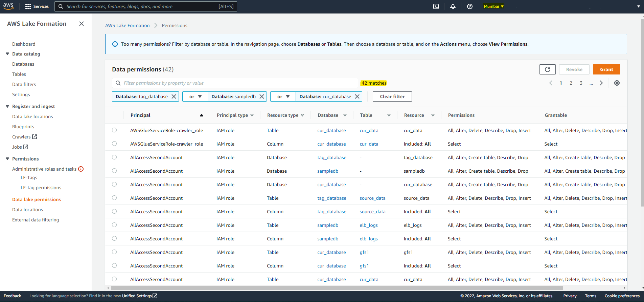Close the AWS Lake Formation side panel
Image resolution: width=644 pixels, height=302 pixels.
pos(82,24)
